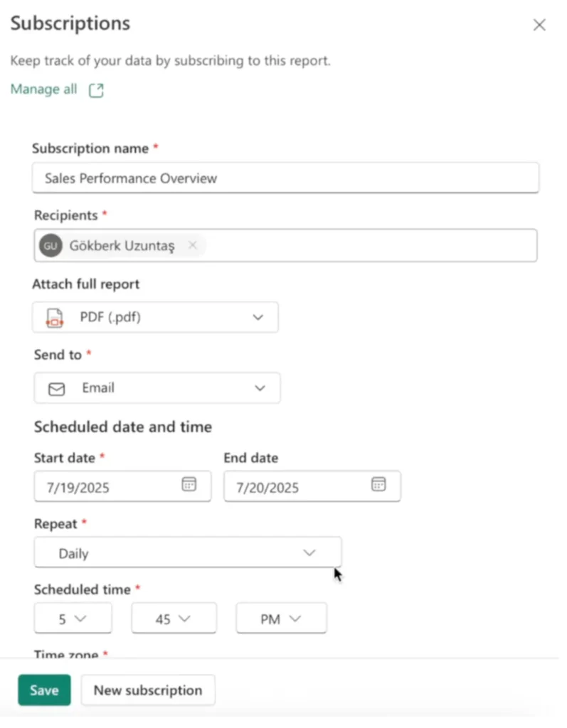This screenshot has width=567, height=728.
Task: Click the Email envelope icon
Action: (56, 388)
